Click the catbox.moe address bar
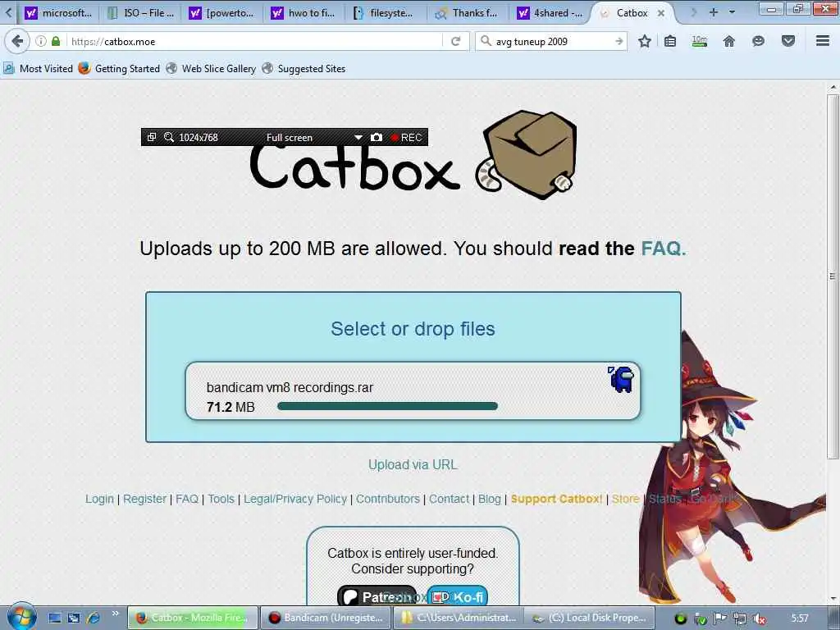 coord(255,41)
